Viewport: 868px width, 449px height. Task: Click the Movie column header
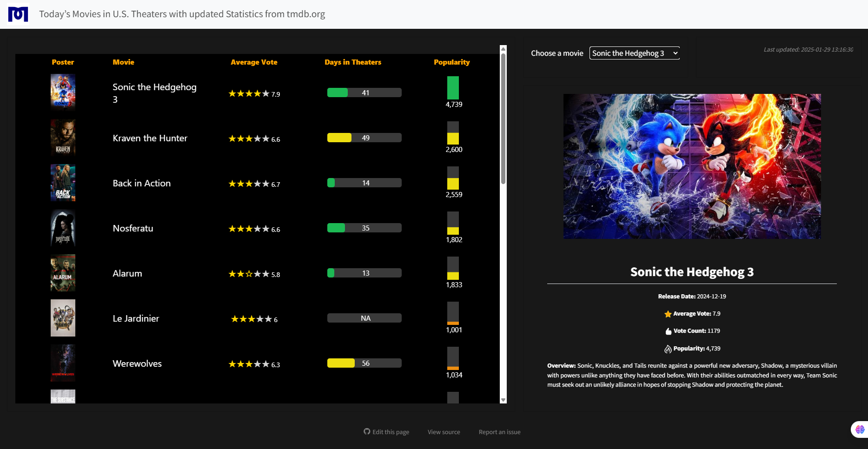coord(123,62)
